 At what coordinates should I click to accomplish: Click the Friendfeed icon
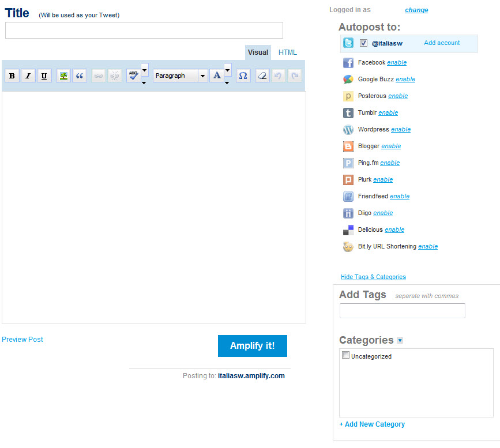pyautogui.click(x=348, y=197)
